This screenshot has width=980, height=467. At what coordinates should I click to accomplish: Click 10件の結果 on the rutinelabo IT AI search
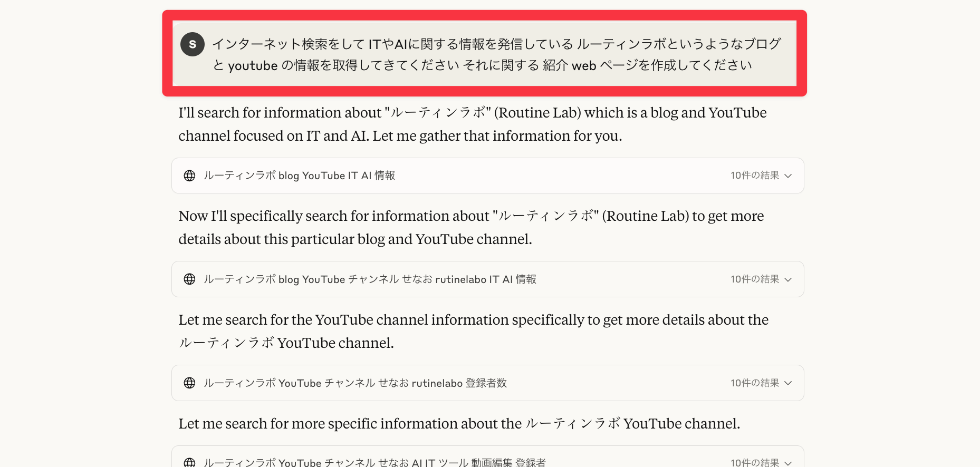[x=754, y=279]
